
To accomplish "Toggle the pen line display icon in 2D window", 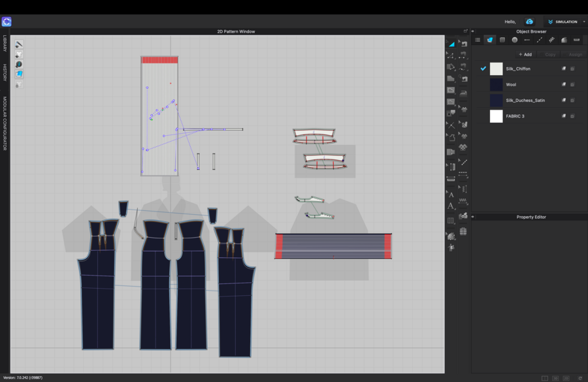I will coord(19,44).
